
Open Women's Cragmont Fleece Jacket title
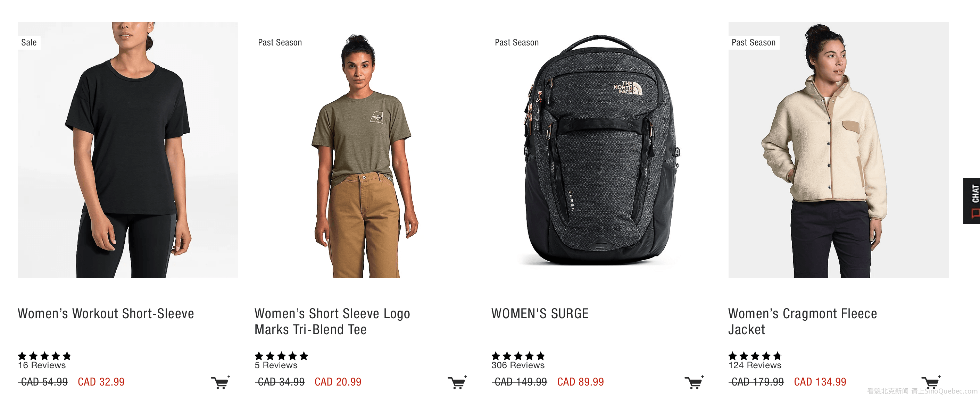[802, 321]
